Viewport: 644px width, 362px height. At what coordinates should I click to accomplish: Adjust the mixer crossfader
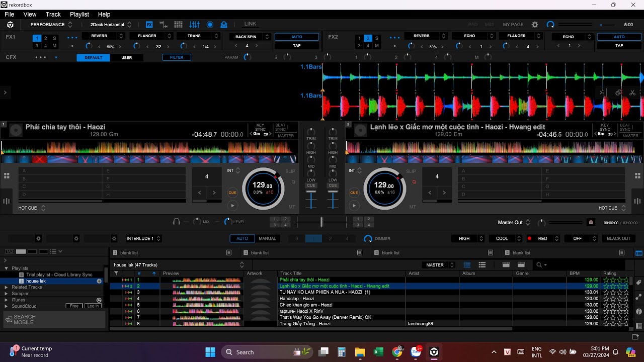click(321, 222)
